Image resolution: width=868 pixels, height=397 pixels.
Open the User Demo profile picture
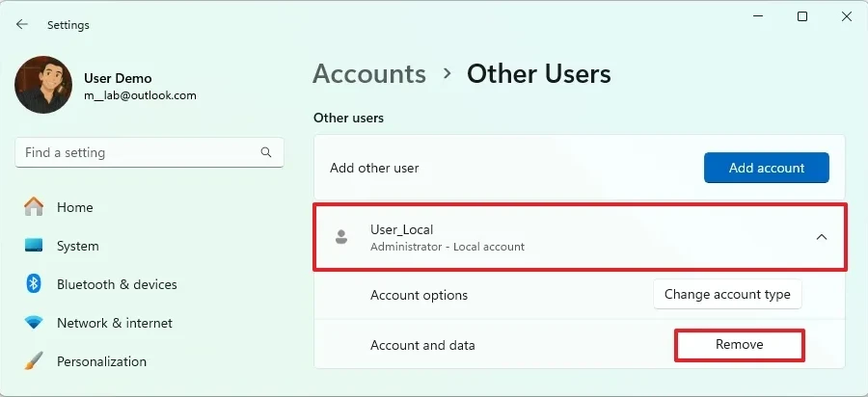42,85
